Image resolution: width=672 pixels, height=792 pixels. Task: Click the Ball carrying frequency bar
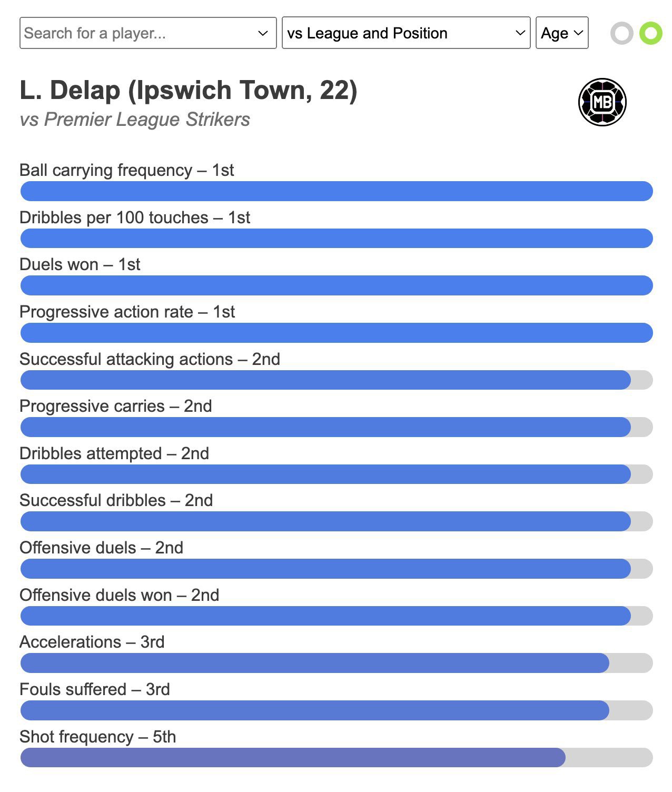(x=337, y=191)
